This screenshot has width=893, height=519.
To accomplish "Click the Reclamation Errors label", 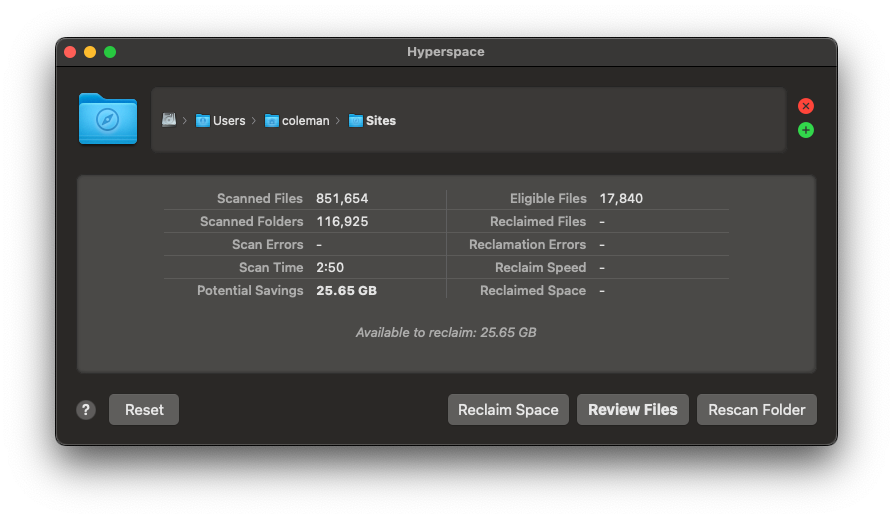I will click(x=527, y=244).
